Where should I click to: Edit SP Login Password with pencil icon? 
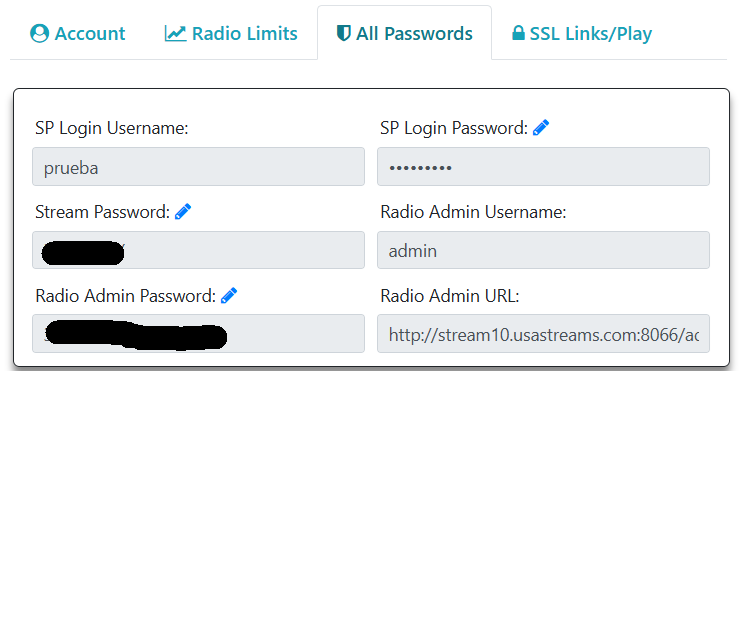click(x=541, y=128)
